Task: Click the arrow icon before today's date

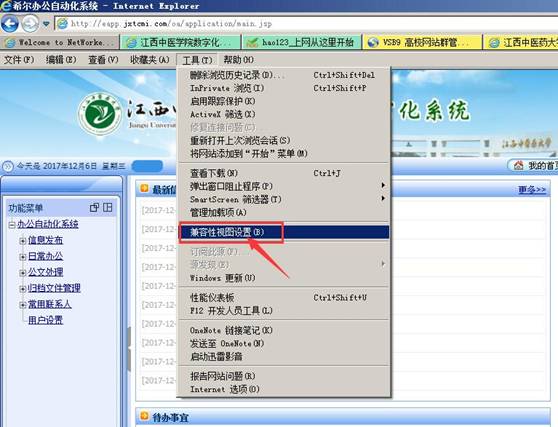Action: [x=8, y=166]
